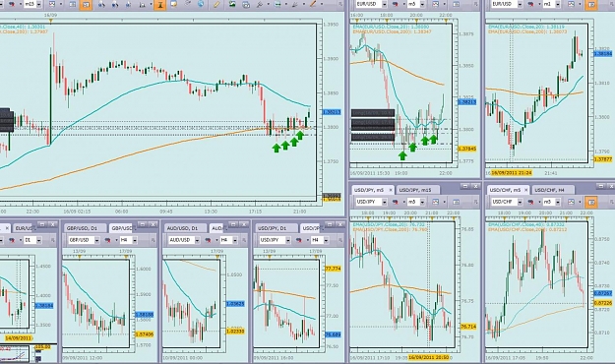The image size is (615, 364).
Task: Click chart type icon in USD/JPY m5 window
Action: tap(435, 202)
